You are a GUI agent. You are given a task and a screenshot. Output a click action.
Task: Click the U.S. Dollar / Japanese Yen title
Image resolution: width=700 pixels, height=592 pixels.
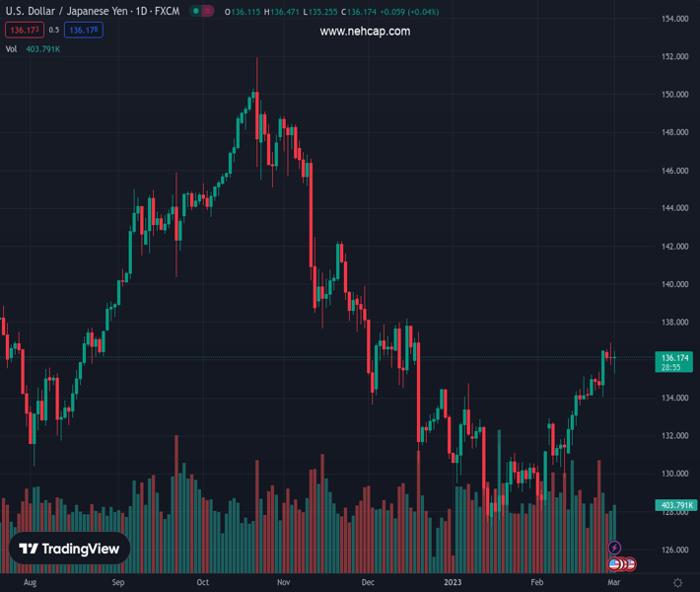[x=67, y=12]
